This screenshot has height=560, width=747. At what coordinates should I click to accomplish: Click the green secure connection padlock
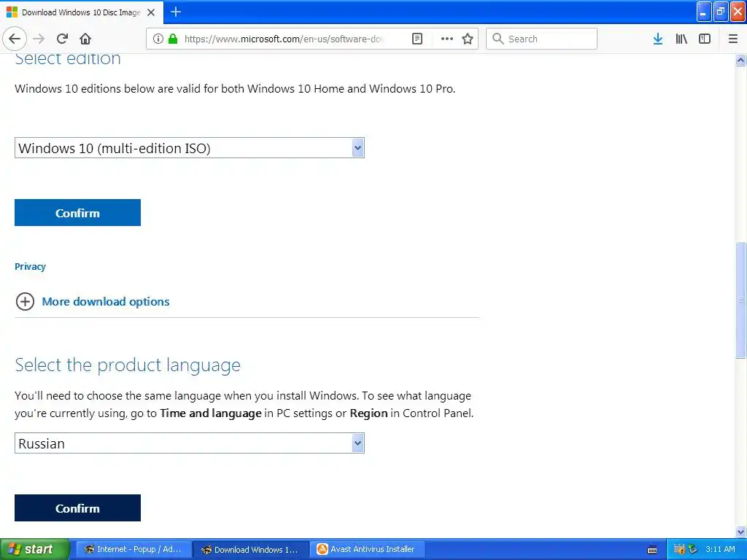tap(173, 39)
